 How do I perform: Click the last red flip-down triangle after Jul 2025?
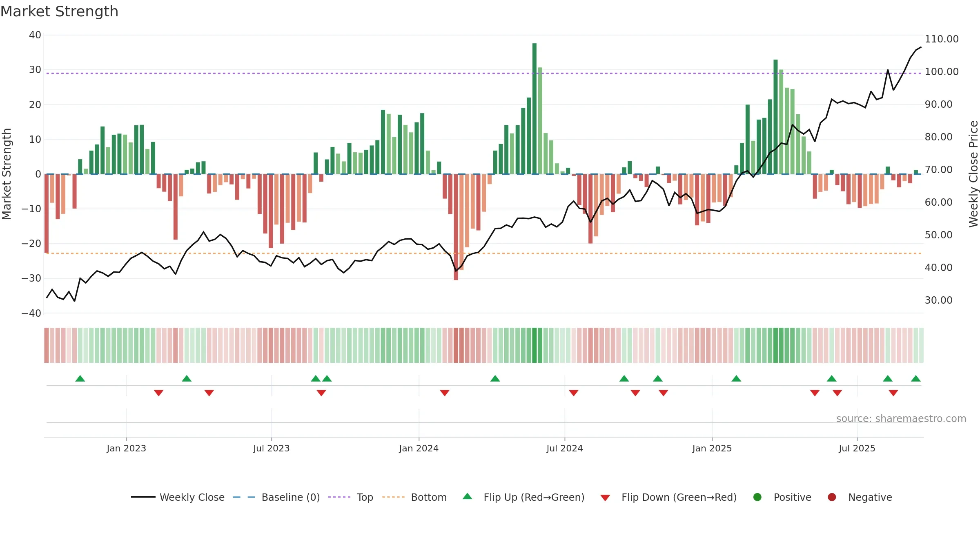click(x=893, y=393)
